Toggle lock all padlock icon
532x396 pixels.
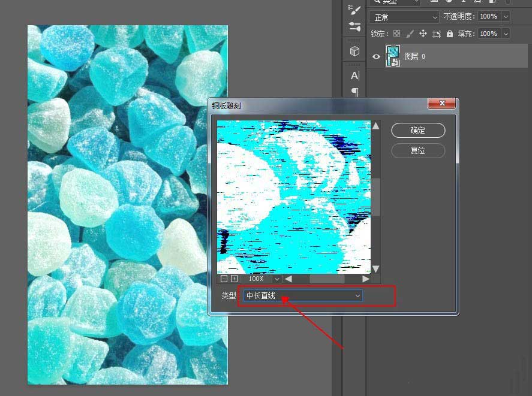pos(450,33)
